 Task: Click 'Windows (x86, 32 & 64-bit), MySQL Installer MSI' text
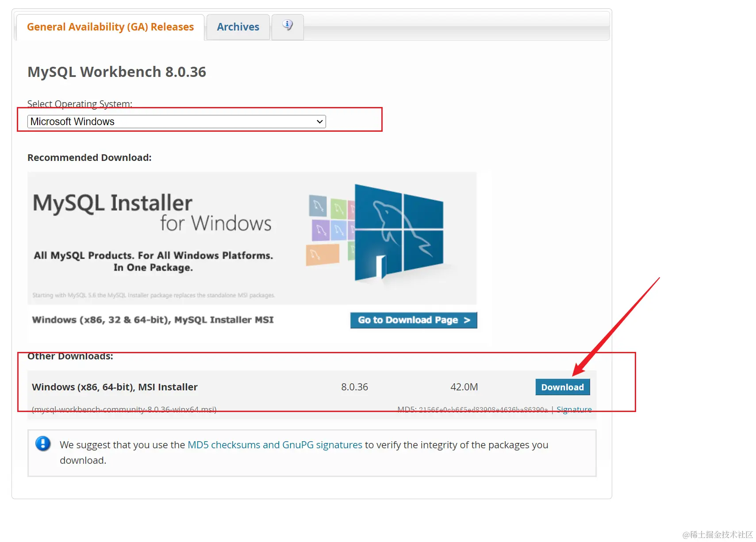pos(153,320)
